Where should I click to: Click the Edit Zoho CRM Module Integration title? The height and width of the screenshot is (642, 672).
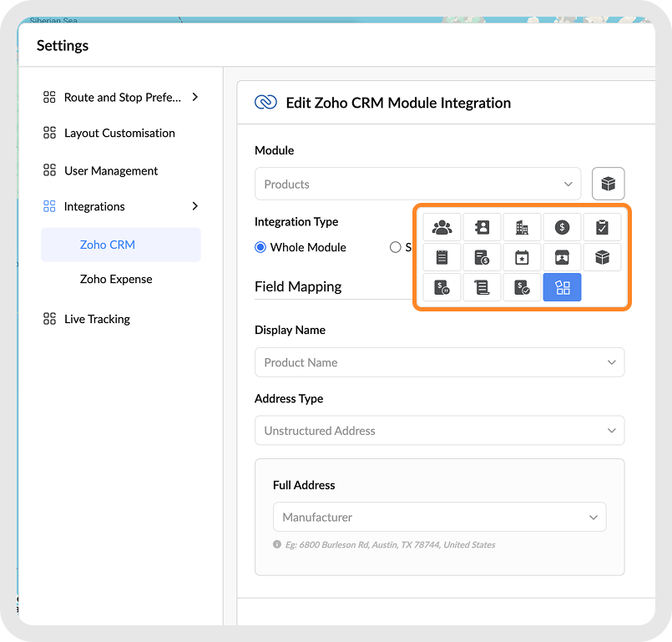click(398, 103)
